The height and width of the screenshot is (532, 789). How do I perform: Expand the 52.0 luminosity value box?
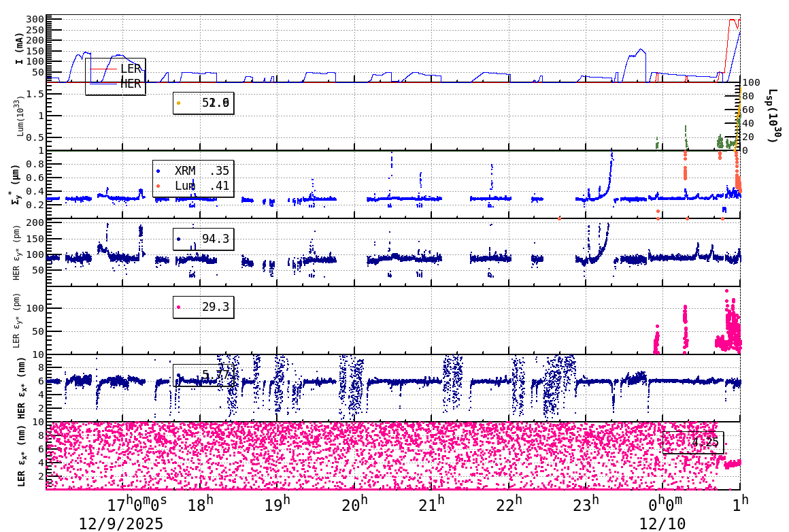tap(204, 103)
